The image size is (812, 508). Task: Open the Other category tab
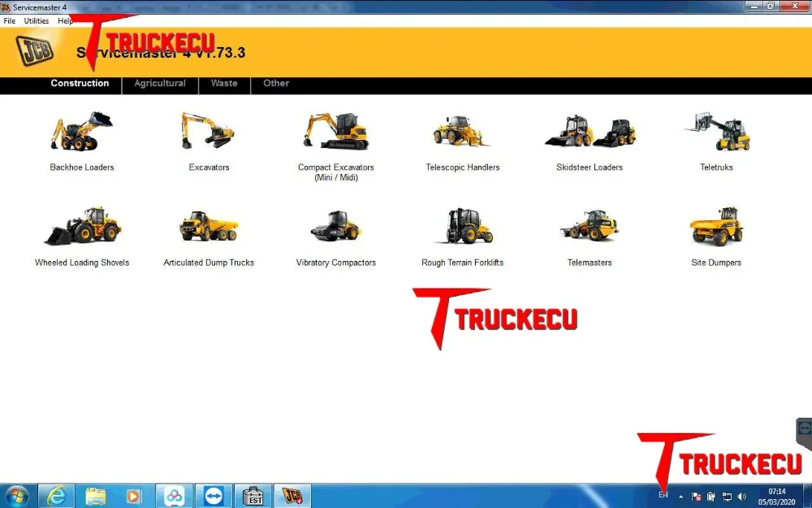point(276,84)
